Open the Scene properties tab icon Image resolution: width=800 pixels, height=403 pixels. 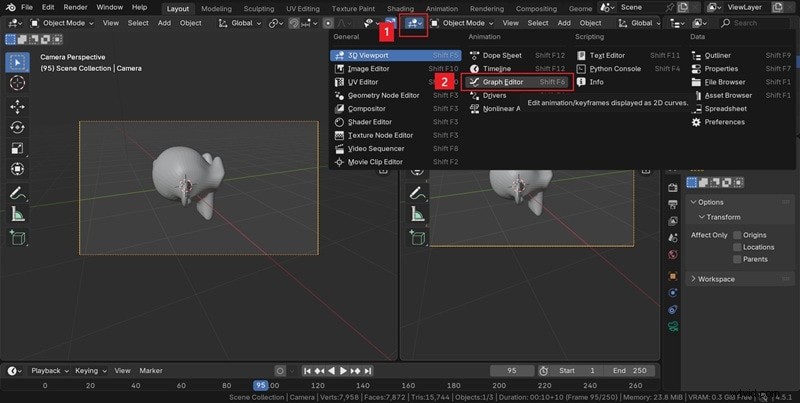coord(672,238)
